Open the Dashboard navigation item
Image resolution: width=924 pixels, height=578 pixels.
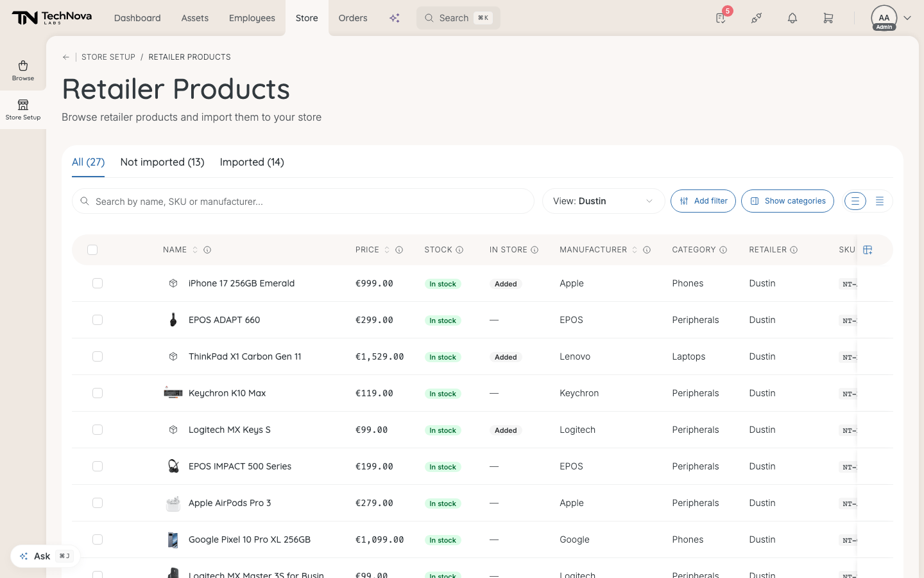pos(137,18)
